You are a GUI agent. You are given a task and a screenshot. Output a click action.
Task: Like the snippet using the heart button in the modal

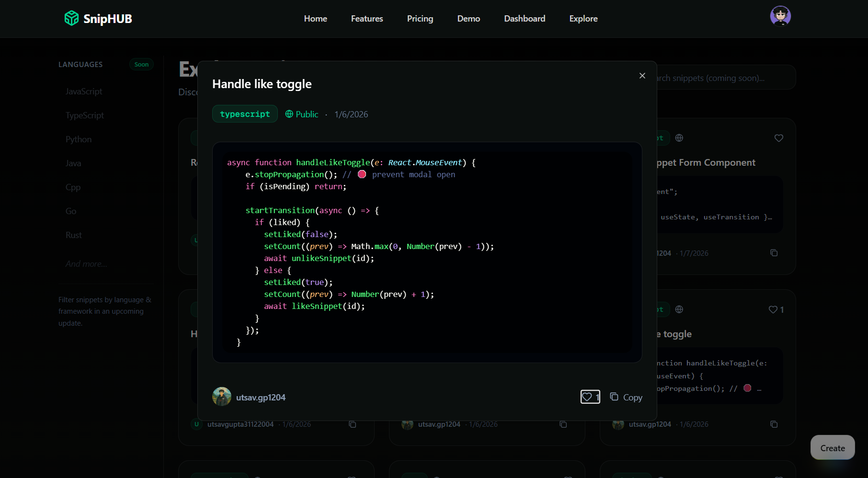590,397
